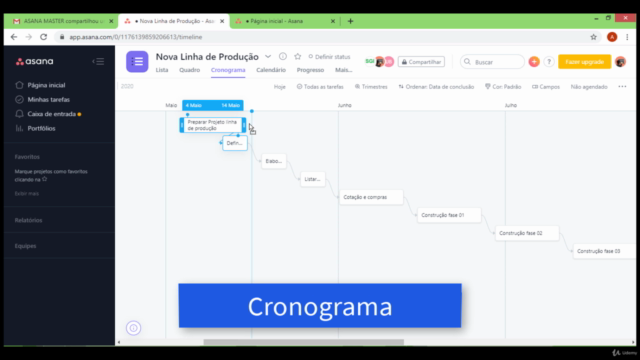Select the Defin... task bar
Screen dimensions: 640x360
click(235, 143)
